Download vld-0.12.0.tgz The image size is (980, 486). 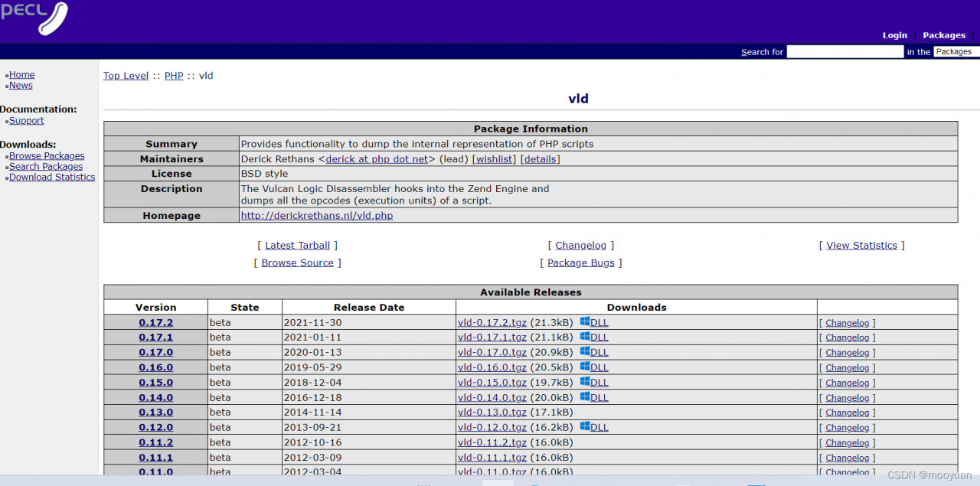click(x=492, y=427)
